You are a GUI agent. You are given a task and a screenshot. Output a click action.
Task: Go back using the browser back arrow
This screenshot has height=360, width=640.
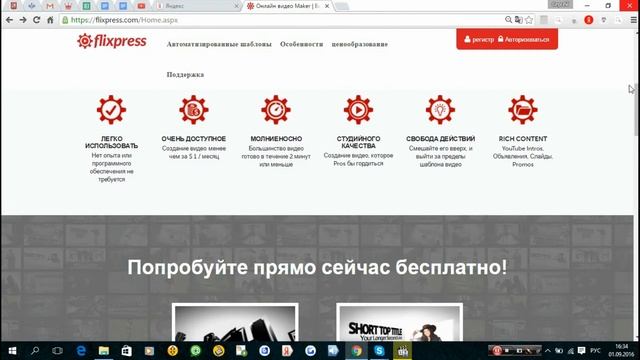tap(9, 20)
